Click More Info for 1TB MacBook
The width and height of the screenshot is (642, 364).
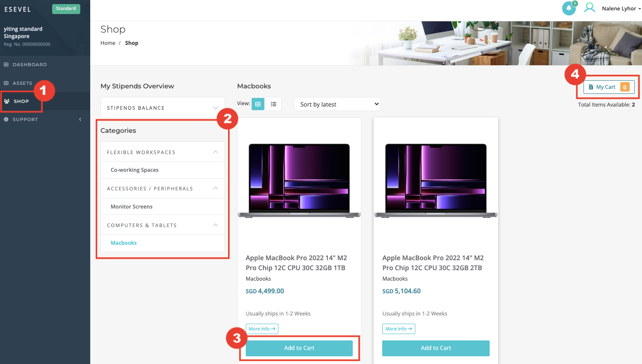pos(262,329)
